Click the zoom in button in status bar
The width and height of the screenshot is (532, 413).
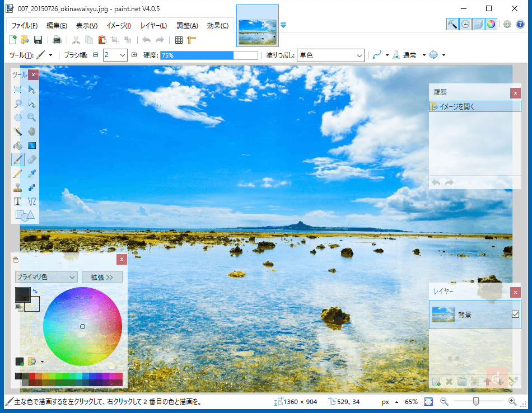(x=512, y=402)
